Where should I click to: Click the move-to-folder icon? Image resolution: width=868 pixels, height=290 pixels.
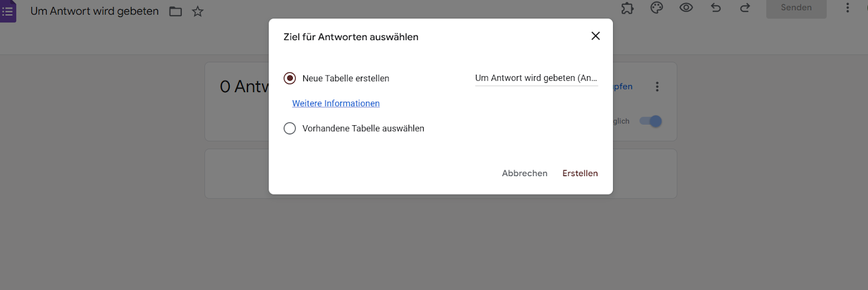[175, 11]
